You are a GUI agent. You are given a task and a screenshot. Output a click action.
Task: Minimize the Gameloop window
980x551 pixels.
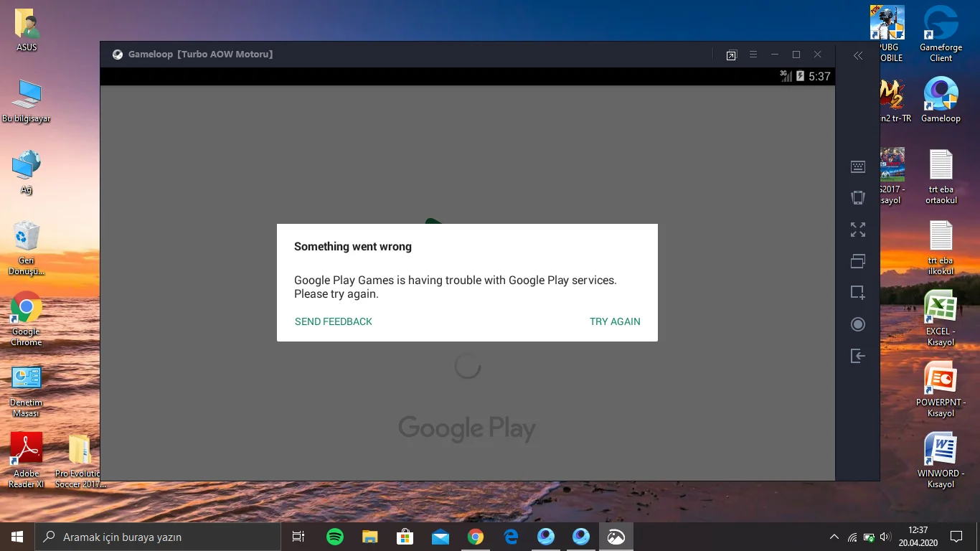click(x=775, y=55)
